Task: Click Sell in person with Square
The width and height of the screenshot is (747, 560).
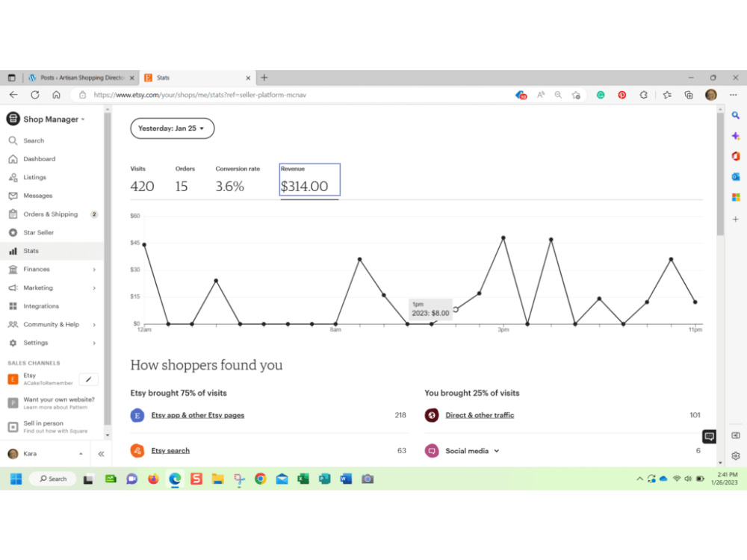Action: (55, 426)
